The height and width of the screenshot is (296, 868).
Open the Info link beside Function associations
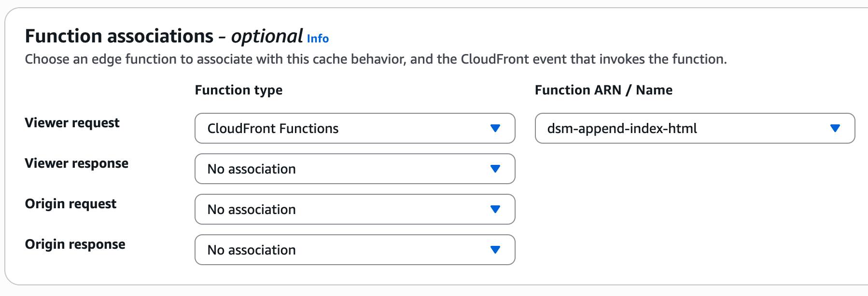[318, 39]
